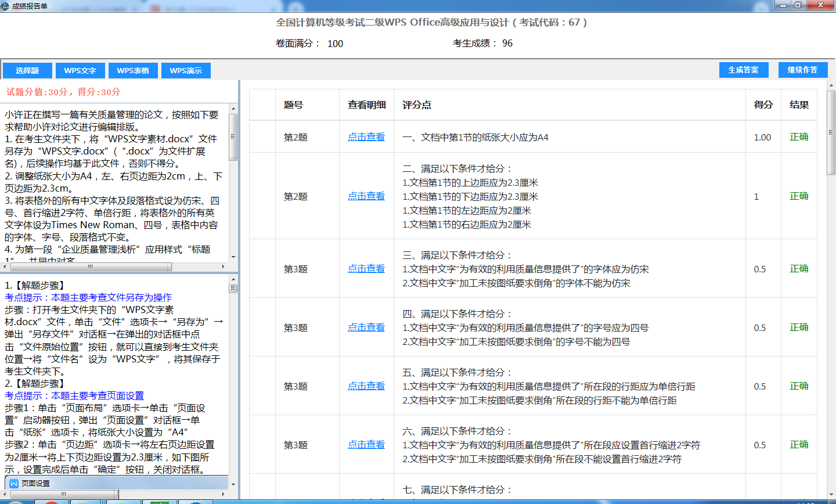Click up arrow of question panel scrollbar
836x504 pixels.
(233, 109)
